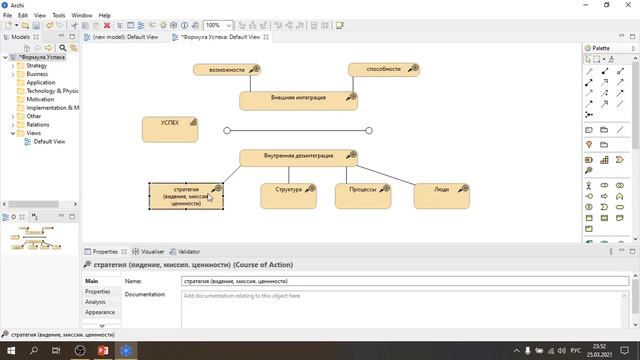Open the Analysis section in Properties
The width and height of the screenshot is (640, 360).
(x=95, y=302)
